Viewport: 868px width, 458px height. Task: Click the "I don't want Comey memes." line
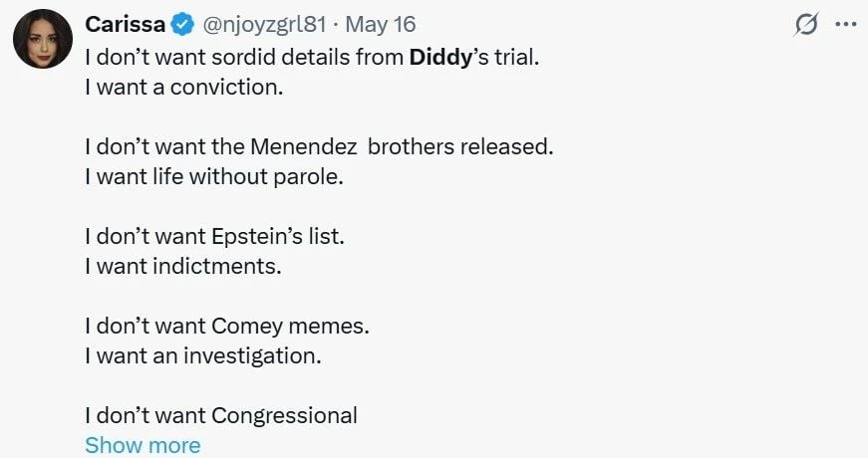pos(227,326)
